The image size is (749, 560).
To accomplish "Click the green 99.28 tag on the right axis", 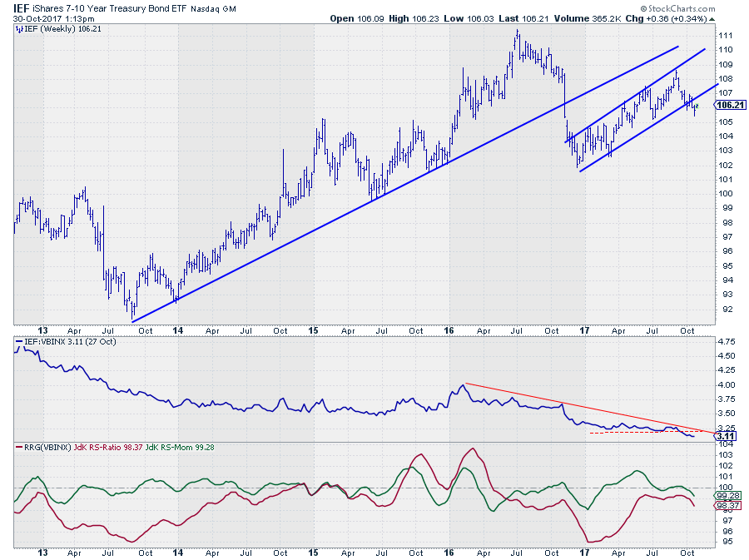I will pyautogui.click(x=728, y=496).
